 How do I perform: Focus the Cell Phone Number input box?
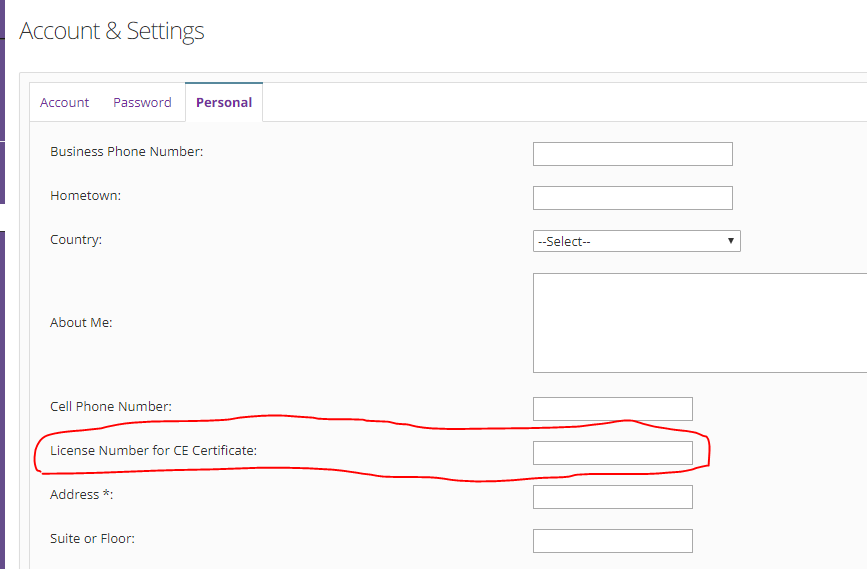pos(612,409)
